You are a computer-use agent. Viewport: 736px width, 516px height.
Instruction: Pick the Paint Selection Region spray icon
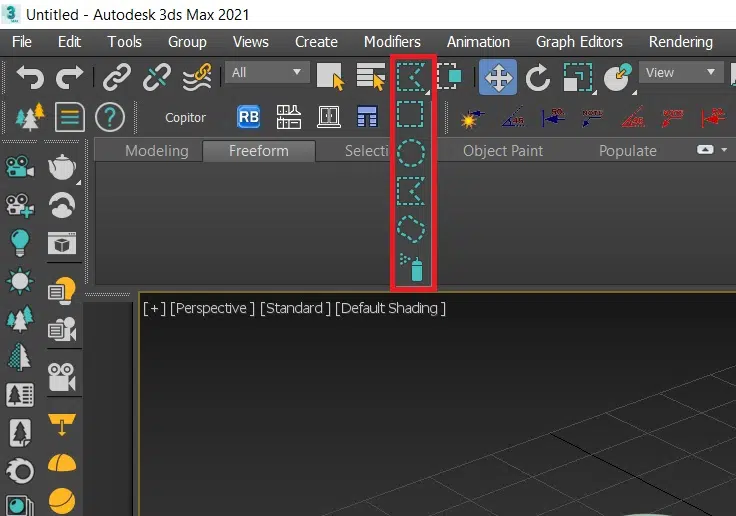(411, 267)
